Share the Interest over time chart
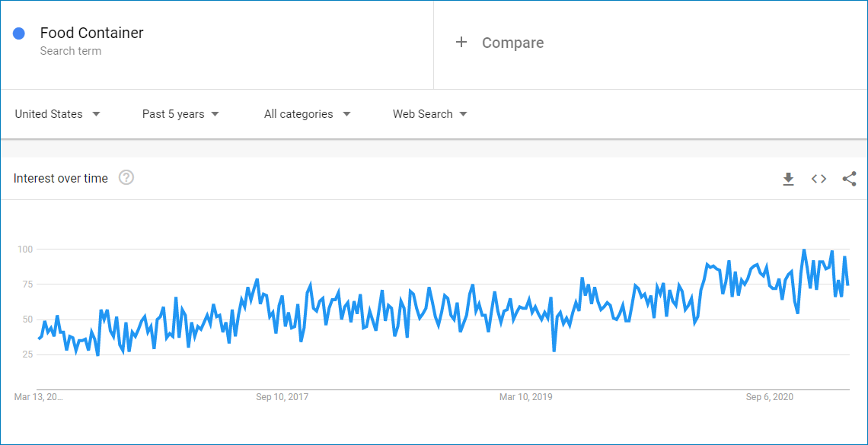 (x=849, y=179)
